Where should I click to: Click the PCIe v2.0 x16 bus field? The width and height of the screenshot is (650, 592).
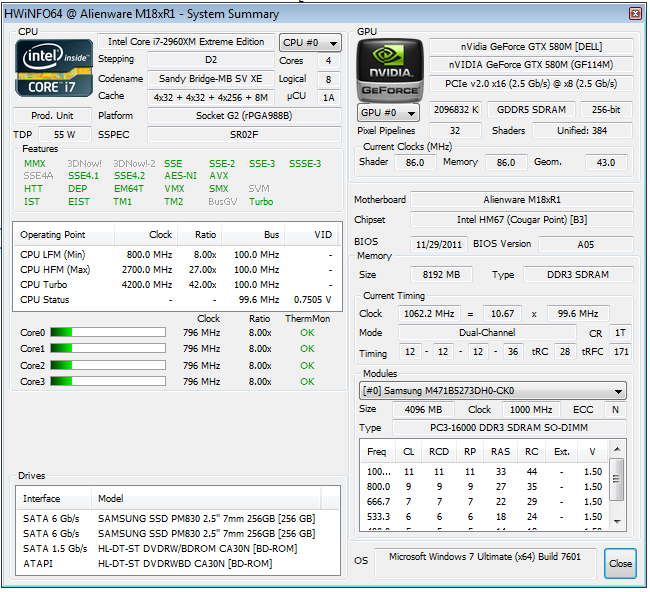[531, 83]
